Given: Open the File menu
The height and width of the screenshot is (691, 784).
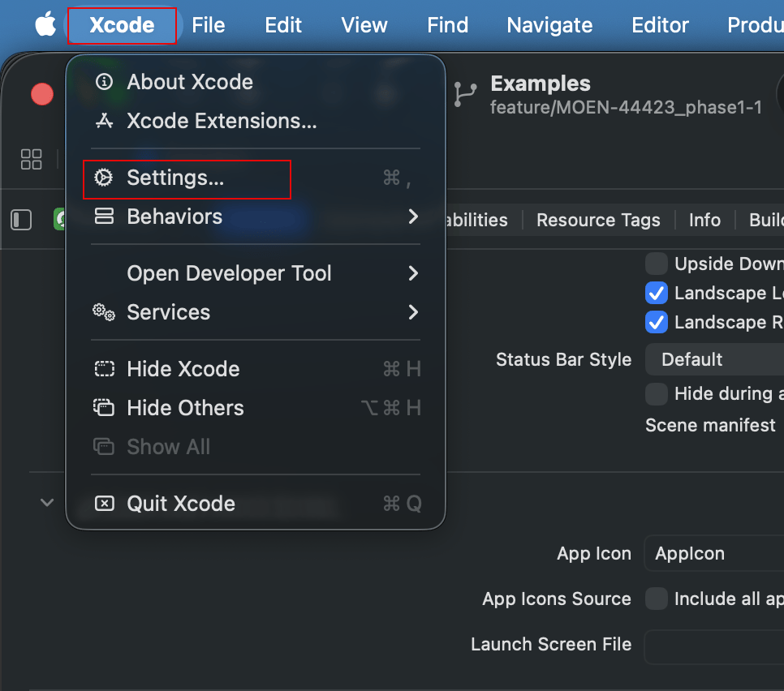Looking at the screenshot, I should point(208,25).
